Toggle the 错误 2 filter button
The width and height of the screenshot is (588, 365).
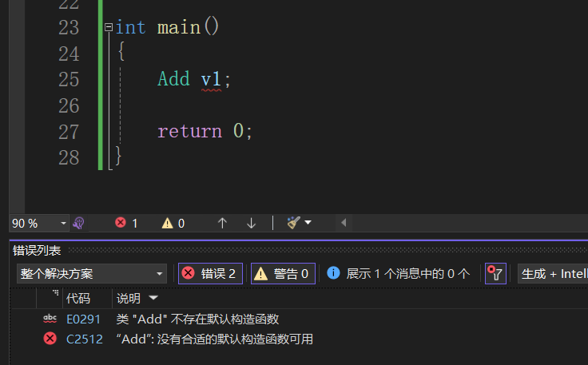pos(210,274)
